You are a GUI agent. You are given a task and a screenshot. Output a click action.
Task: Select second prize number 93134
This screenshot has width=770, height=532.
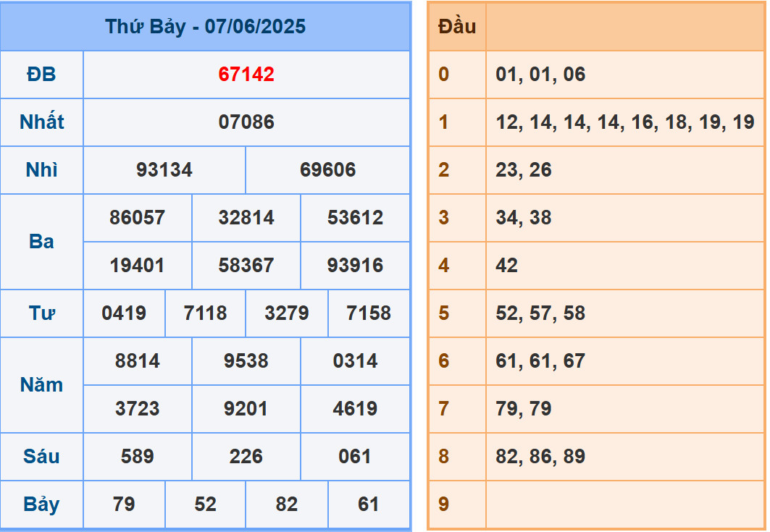(x=164, y=170)
